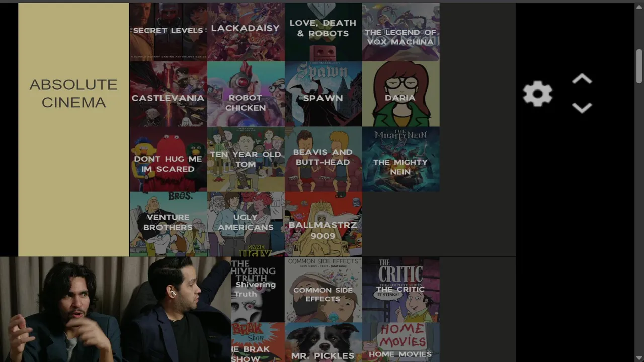Select The Legend of Vox Machina thumbnail
Image resolution: width=644 pixels, height=362 pixels.
[x=400, y=32]
